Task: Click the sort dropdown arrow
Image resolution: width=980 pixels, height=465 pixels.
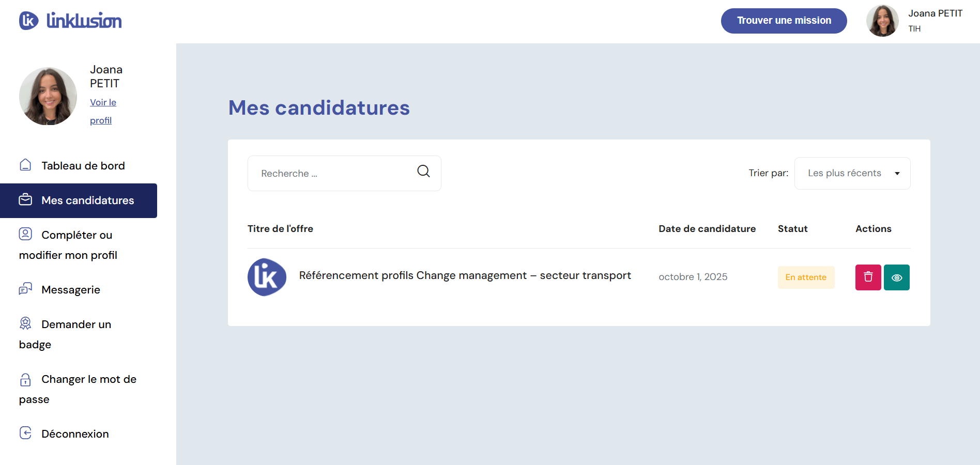Action: tap(897, 174)
